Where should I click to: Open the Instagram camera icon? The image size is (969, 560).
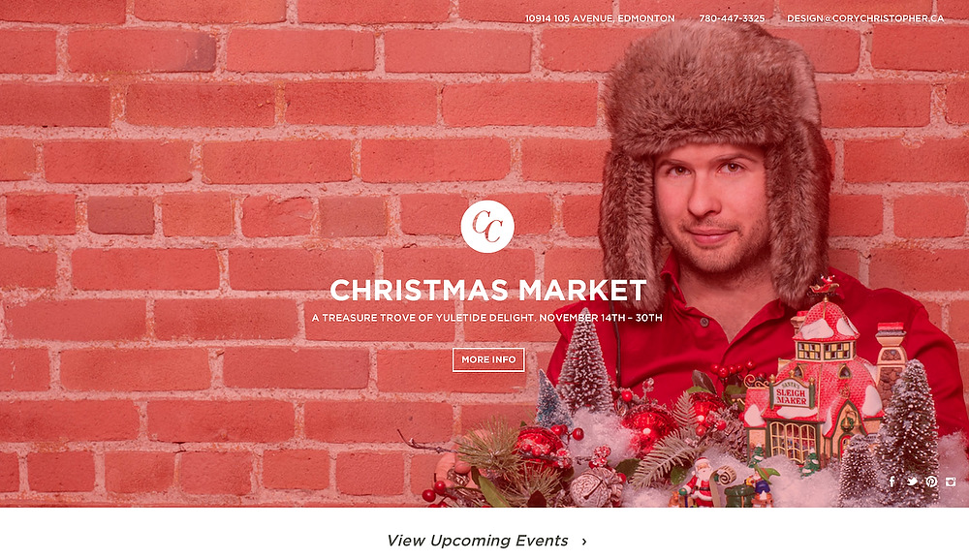[951, 482]
